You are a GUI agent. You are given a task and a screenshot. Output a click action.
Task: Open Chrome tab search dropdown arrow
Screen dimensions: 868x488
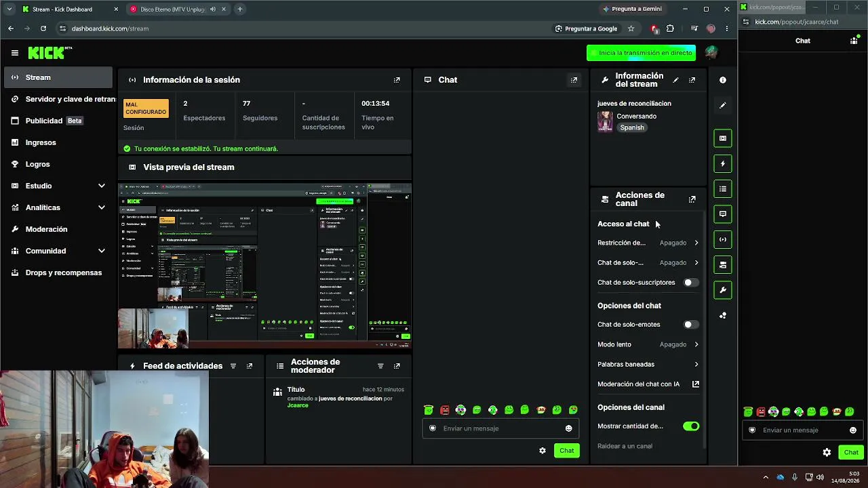[x=9, y=9]
